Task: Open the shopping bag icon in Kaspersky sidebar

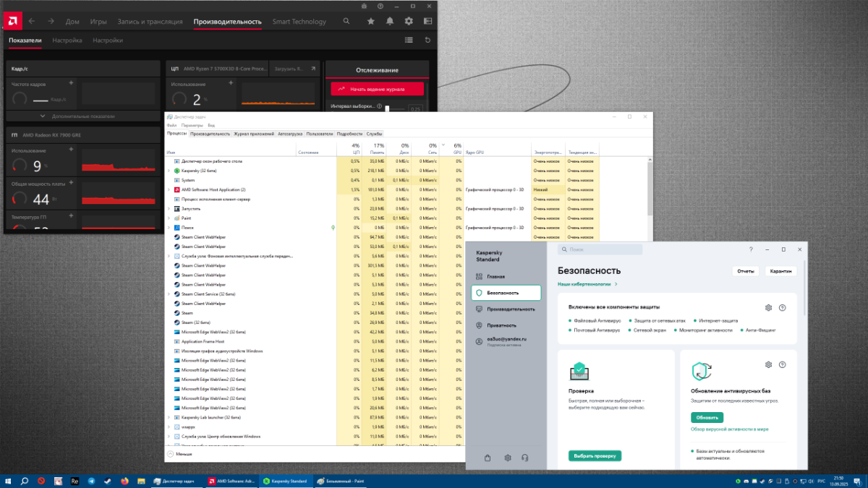Action: [488, 458]
